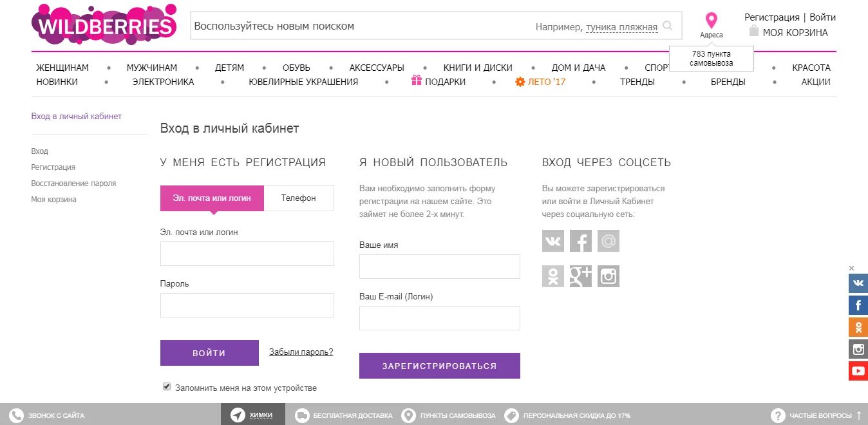Screen dimensions: 868x425
Task: Open the Аксессуары category menu
Action: click(x=377, y=68)
